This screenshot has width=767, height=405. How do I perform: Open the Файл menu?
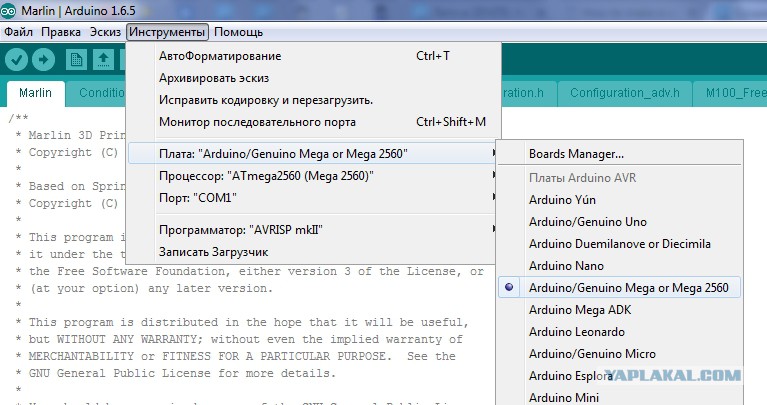coord(18,32)
